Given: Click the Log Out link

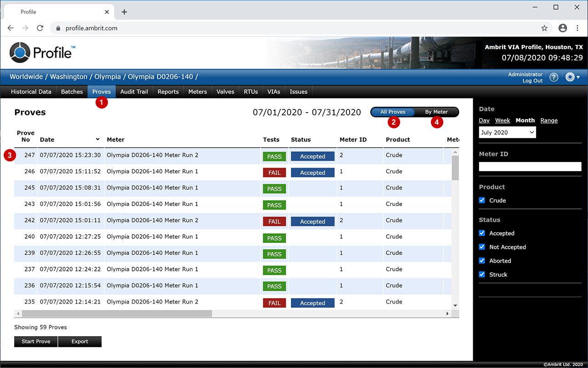Looking at the screenshot, I should click(532, 81).
